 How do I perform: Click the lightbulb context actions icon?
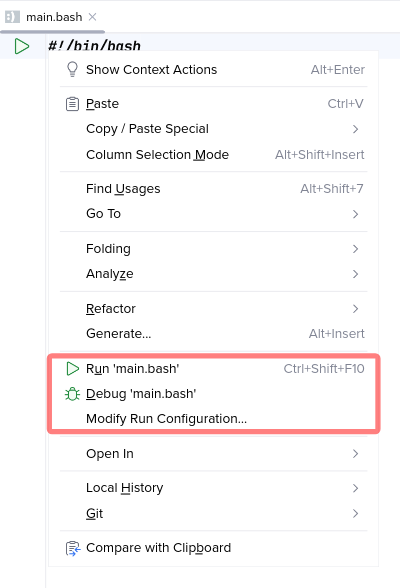click(x=72, y=69)
